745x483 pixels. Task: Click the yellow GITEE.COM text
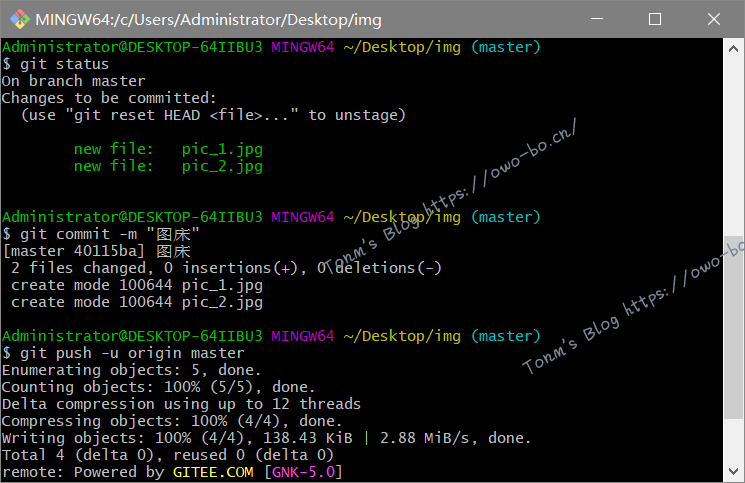213,472
